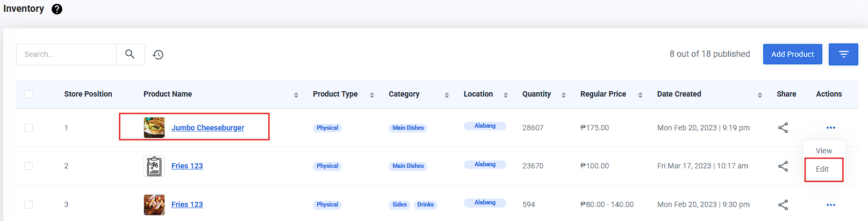The image size is (868, 221).
Task: Choose Edit from the actions menu
Action: 823,169
